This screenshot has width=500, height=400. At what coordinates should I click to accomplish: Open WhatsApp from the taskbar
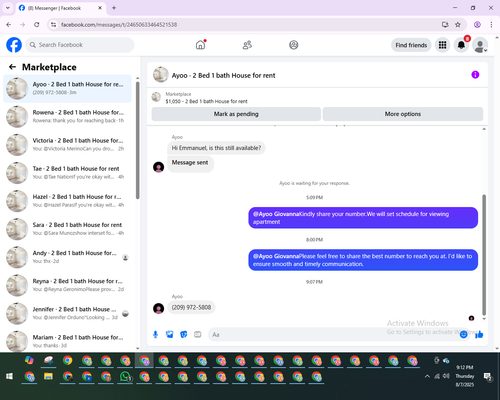pos(125,376)
